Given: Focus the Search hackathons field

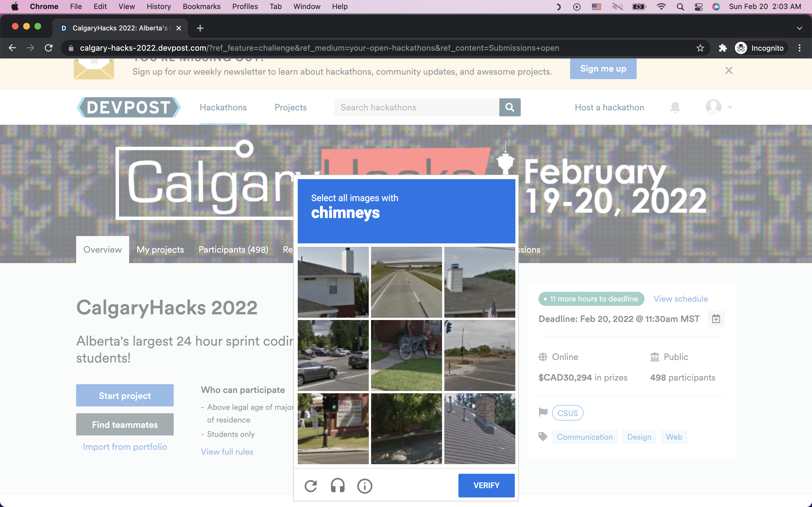Looking at the screenshot, I should tap(416, 107).
